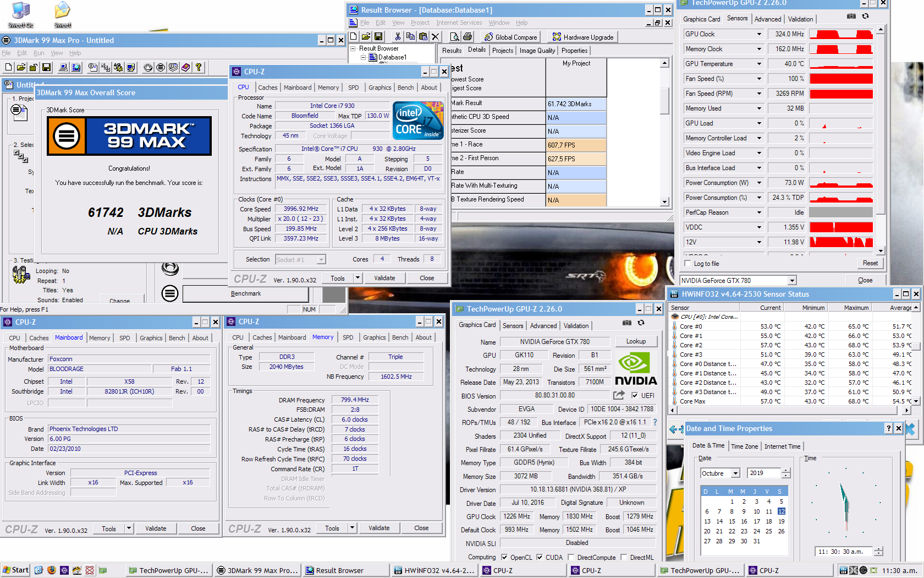This screenshot has width=924, height=578.
Task: Click the time input field showing 11:30:30 a.m.
Action: pyautogui.click(x=844, y=551)
